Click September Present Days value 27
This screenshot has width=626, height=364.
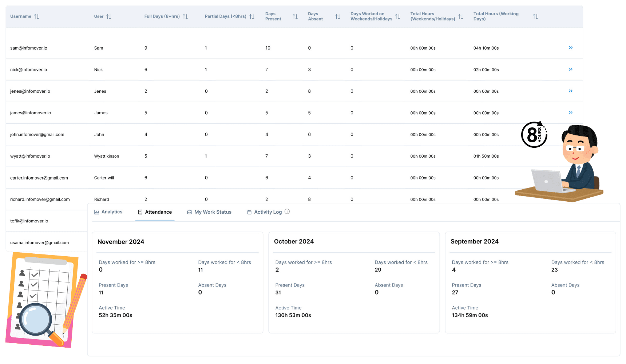point(455,293)
